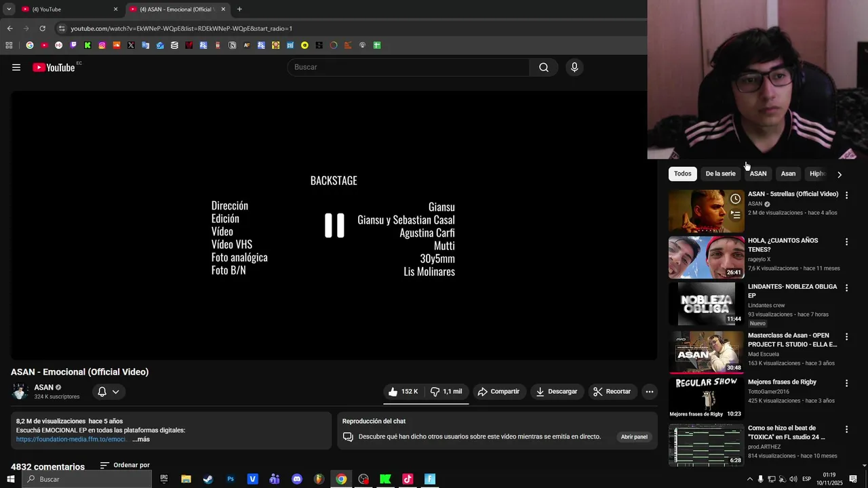Open the ASAN channel name link
The image size is (868, 488).
43,388
